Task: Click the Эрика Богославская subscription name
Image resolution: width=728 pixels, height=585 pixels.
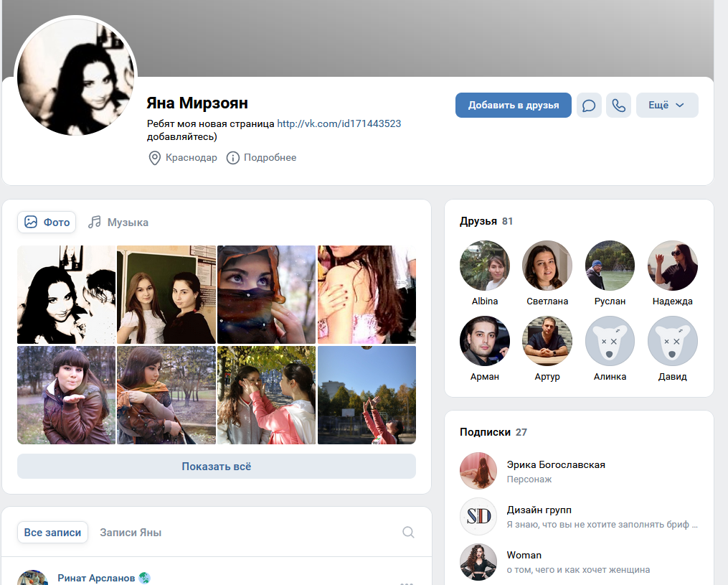Action: (x=556, y=464)
